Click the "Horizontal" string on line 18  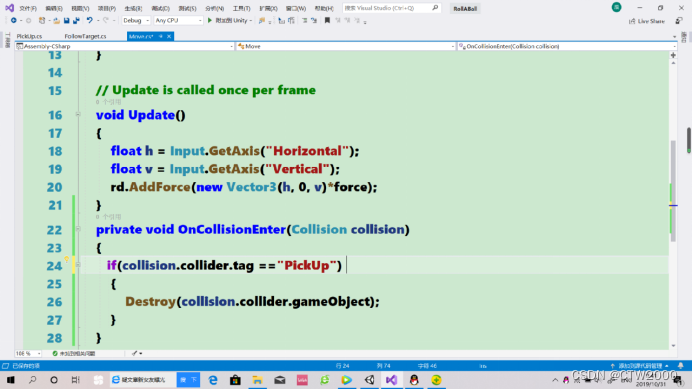[x=307, y=151]
